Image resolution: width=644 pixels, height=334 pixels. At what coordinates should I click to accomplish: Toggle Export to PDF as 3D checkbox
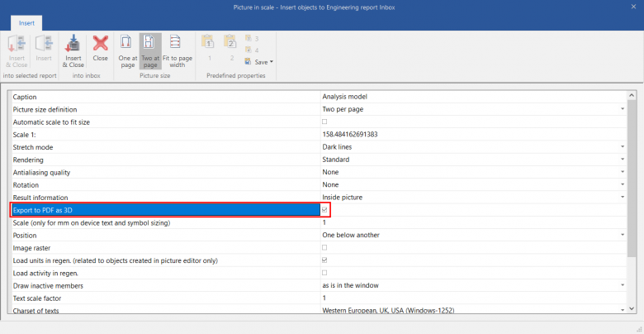click(324, 210)
